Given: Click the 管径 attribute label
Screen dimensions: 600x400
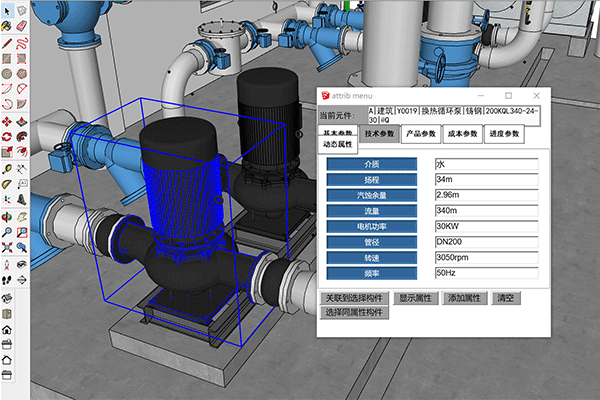Looking at the screenshot, I should point(372,242).
